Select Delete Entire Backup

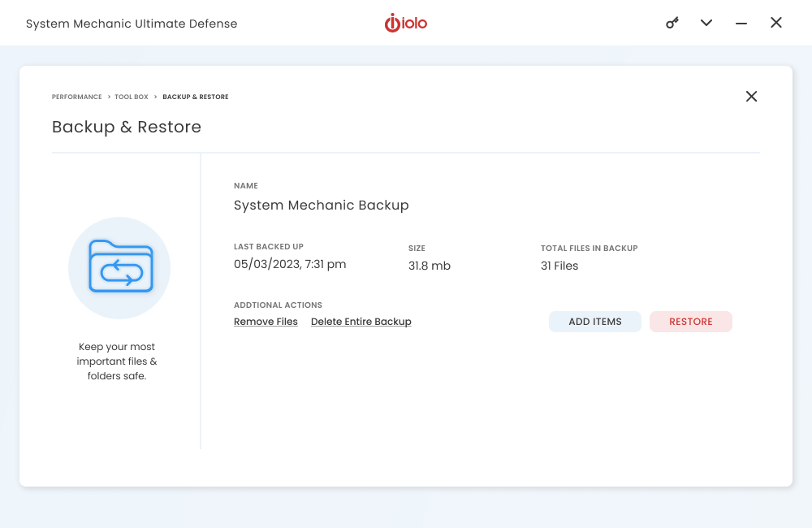click(361, 321)
